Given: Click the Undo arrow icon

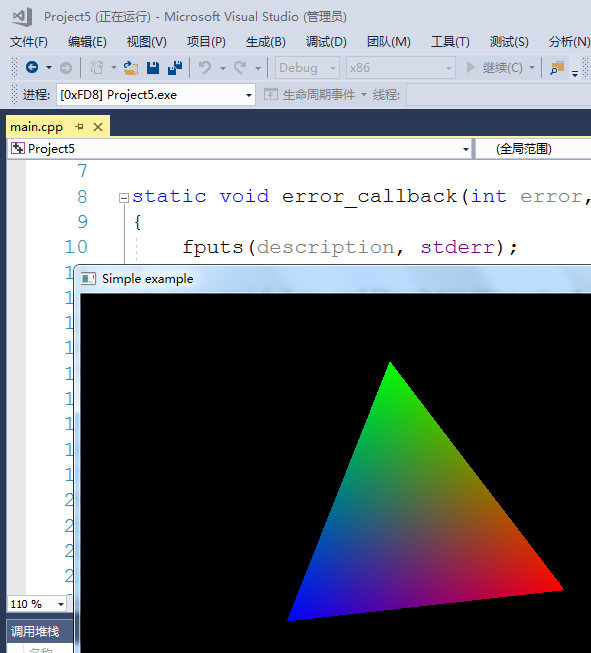Looking at the screenshot, I should 205,67.
